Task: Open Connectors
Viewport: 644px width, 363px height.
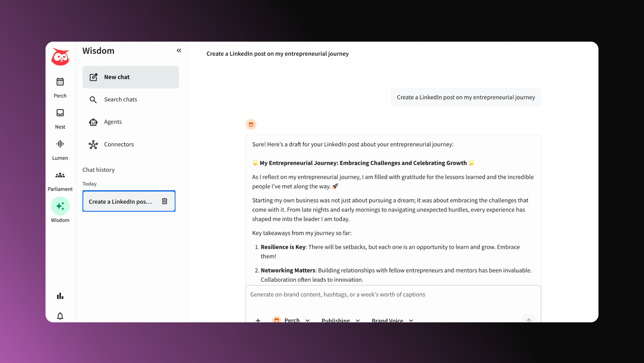Action: click(131, 144)
